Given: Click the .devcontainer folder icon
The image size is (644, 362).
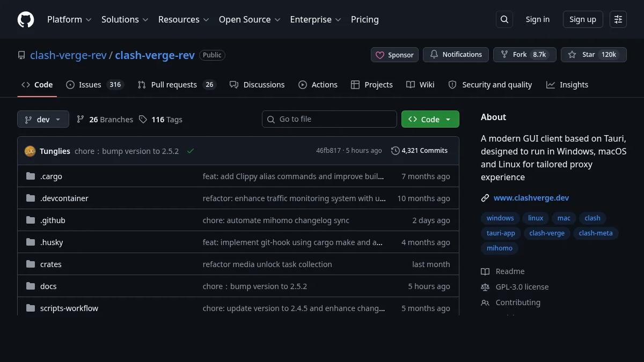Looking at the screenshot, I should tap(31, 198).
